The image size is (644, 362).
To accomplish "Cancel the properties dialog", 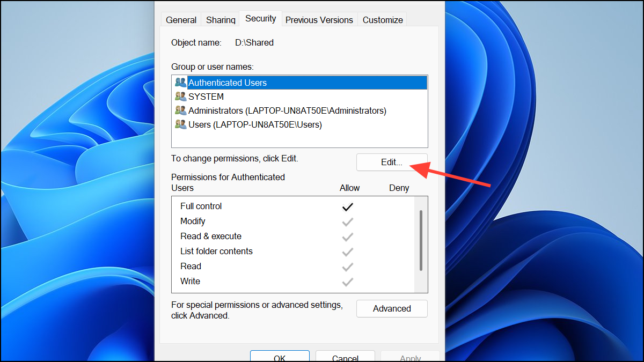I will pos(345,357).
